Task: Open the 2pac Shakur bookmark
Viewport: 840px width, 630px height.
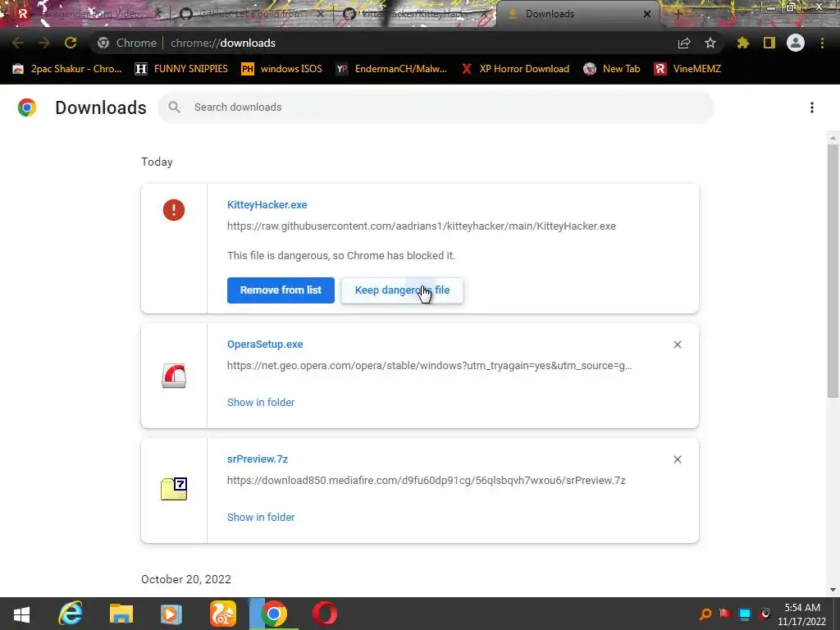Action: click(67, 69)
